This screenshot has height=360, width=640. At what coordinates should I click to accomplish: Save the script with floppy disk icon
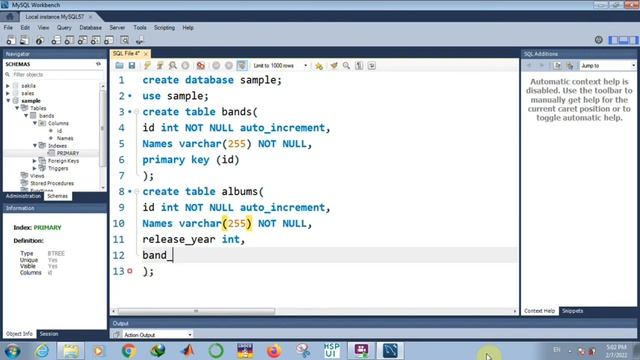click(132, 66)
